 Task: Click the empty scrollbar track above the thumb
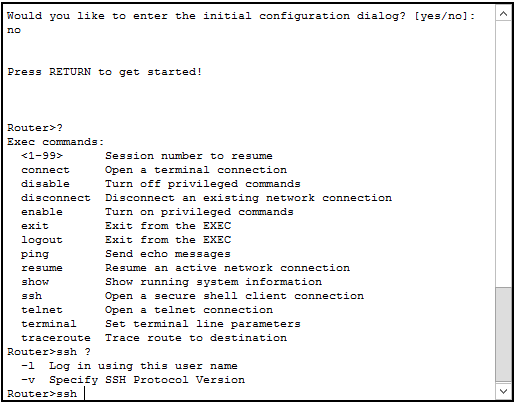tap(503, 153)
